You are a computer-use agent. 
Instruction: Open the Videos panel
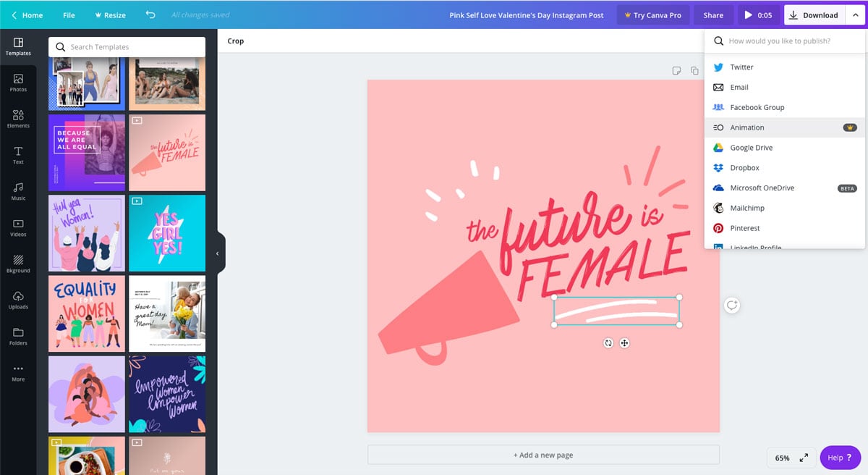pos(18,227)
